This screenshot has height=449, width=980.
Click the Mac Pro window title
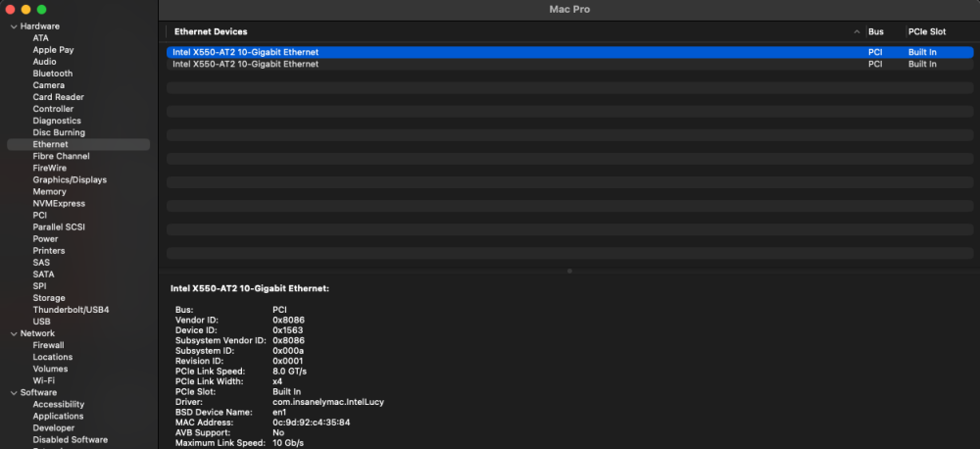tap(569, 10)
